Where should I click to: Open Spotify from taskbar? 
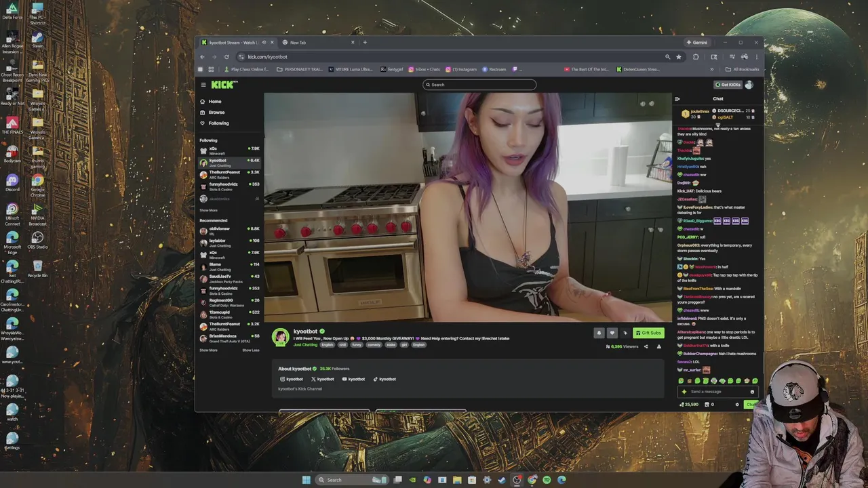pyautogui.click(x=547, y=480)
